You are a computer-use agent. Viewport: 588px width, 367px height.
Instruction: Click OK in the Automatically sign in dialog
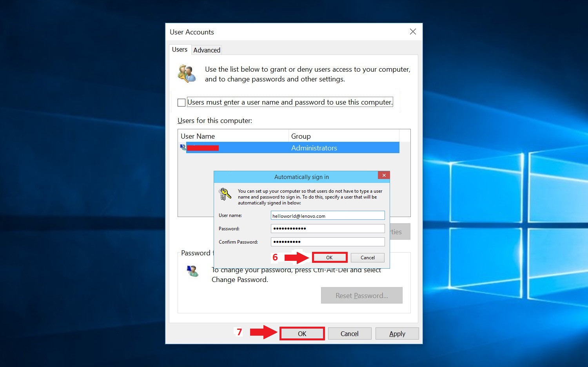pyautogui.click(x=329, y=257)
